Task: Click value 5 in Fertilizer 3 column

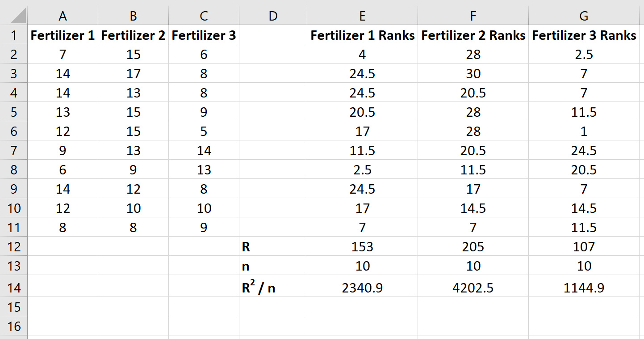Action: (204, 131)
